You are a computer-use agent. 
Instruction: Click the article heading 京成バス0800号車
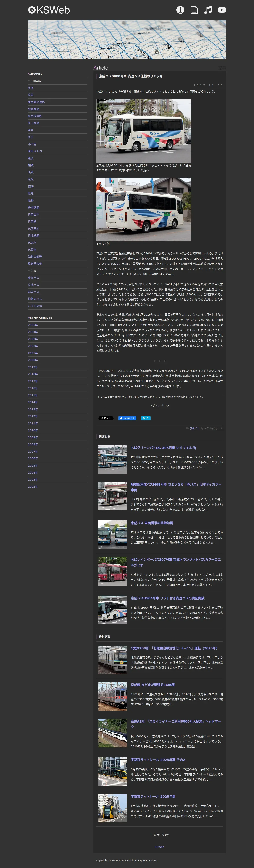pyautogui.click(x=131, y=76)
